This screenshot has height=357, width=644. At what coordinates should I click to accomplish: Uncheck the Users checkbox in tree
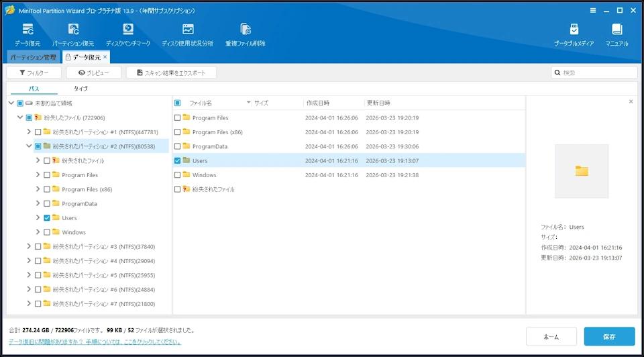(x=47, y=217)
